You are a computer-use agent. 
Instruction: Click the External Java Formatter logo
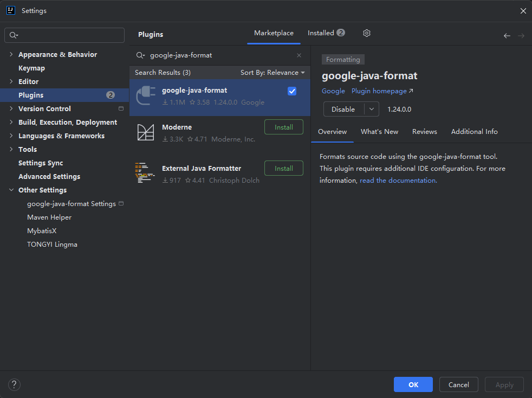tap(145, 172)
